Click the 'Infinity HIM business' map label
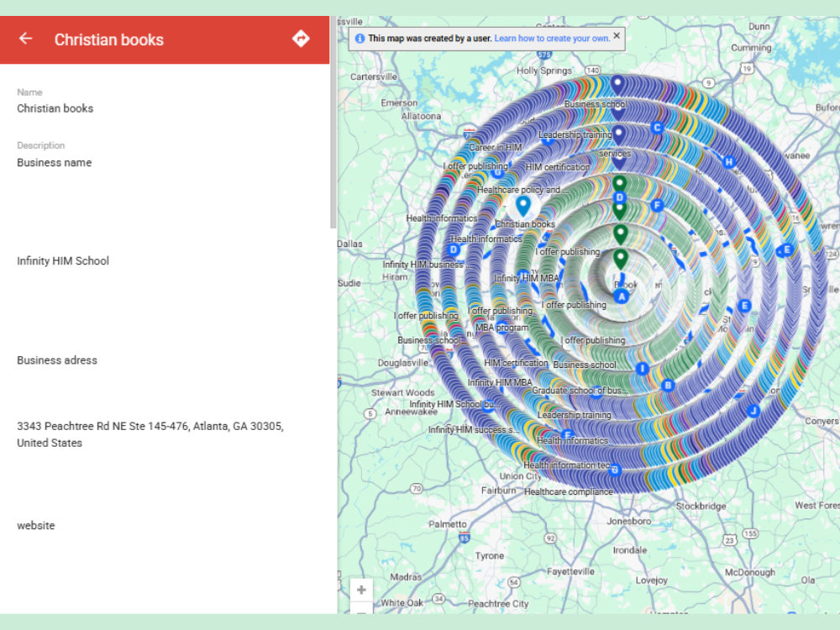The image size is (840, 630). [x=424, y=264]
